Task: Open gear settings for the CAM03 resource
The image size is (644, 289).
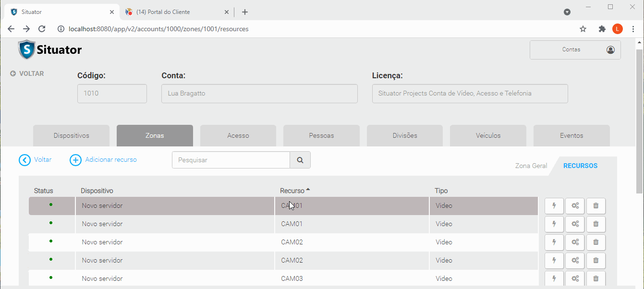Action: [x=575, y=278]
